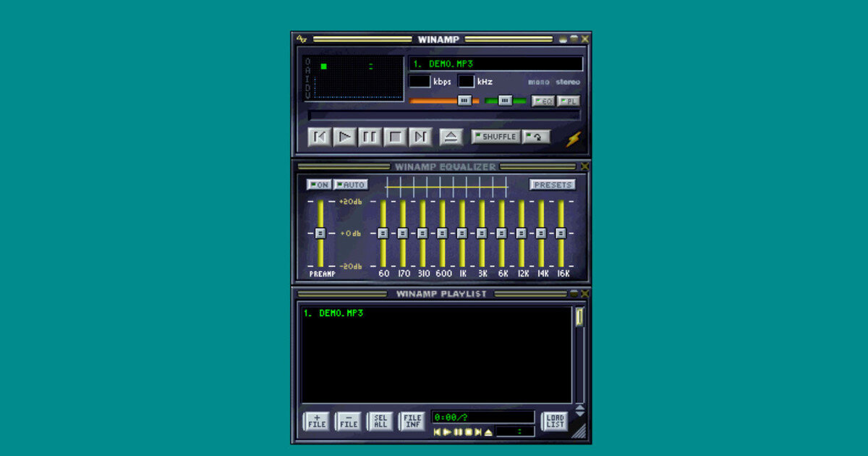Viewport: 868px width, 456px height.
Task: Click the windowshade button on Winamp main titlebar
Action: click(x=574, y=39)
